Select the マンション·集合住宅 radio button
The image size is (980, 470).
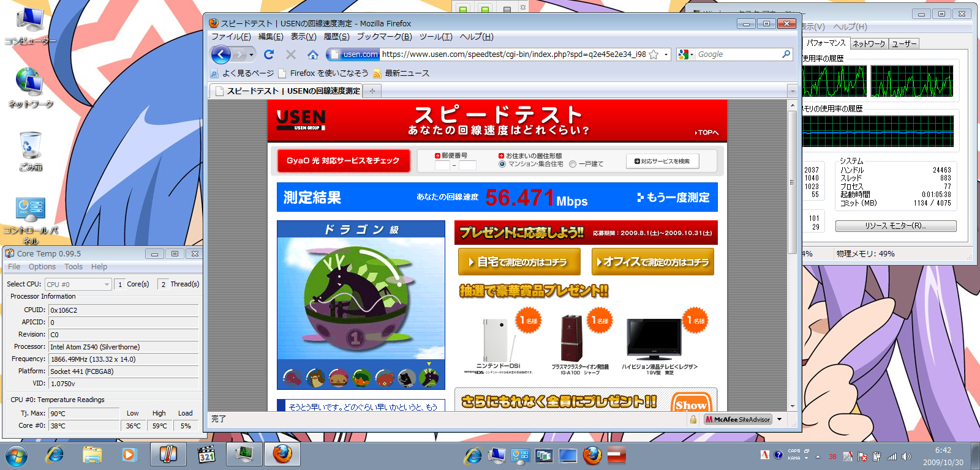click(x=502, y=164)
